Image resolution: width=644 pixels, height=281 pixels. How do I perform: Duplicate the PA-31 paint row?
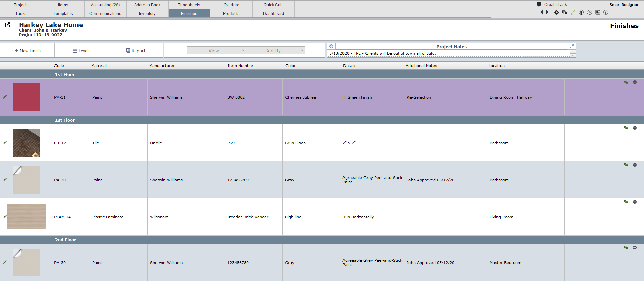point(626,82)
